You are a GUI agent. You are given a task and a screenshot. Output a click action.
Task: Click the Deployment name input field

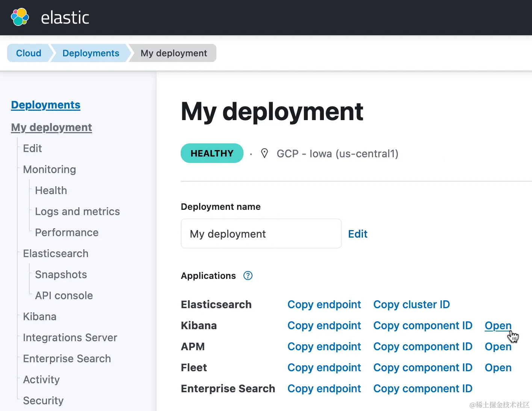tap(261, 234)
